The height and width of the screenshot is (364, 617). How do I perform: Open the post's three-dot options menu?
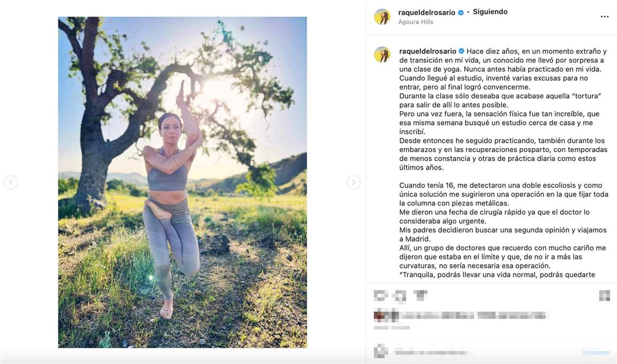(x=604, y=16)
